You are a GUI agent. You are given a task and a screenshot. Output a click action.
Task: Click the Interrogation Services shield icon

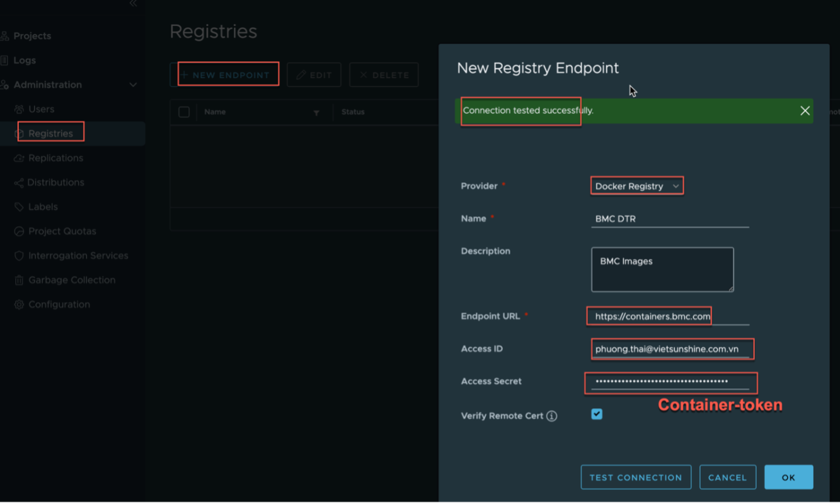click(x=19, y=256)
